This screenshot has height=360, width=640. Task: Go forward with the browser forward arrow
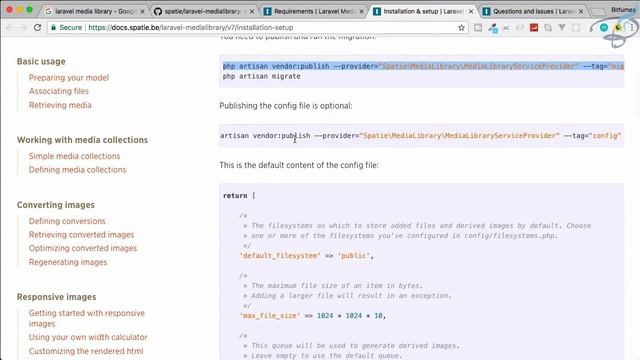point(23,27)
